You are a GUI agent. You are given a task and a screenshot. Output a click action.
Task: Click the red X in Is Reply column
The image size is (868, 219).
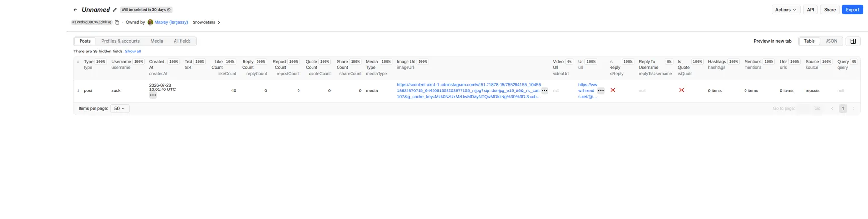613,90
